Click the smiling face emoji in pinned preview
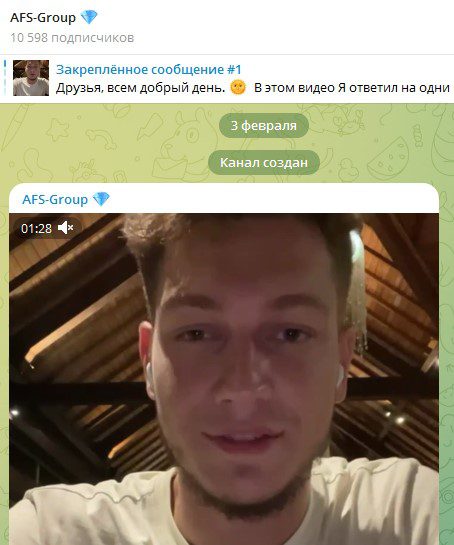The height and width of the screenshot is (545, 454). coord(238,88)
